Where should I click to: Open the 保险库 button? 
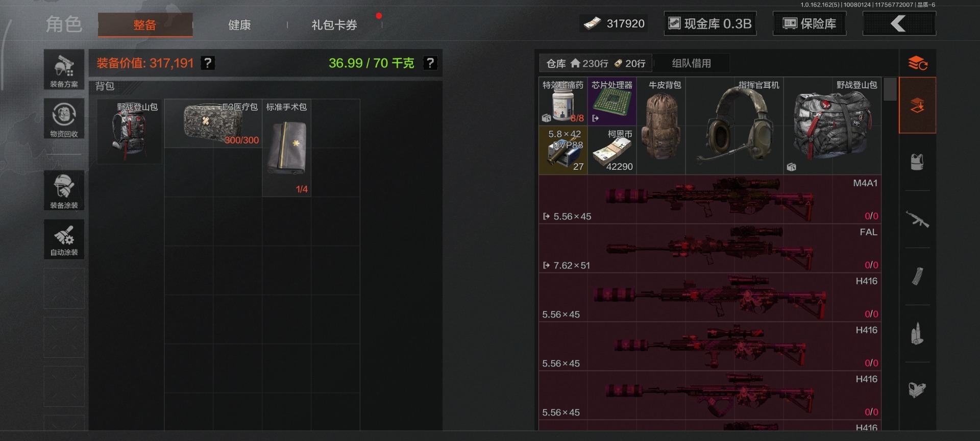[809, 23]
